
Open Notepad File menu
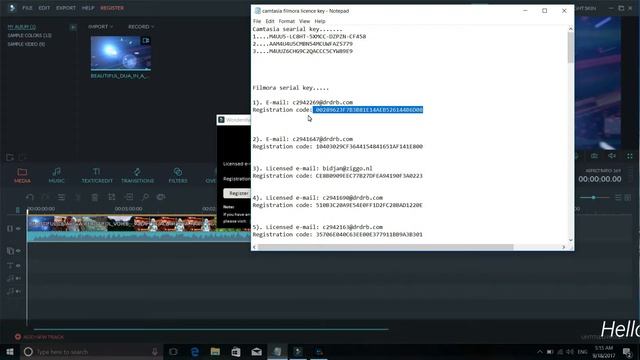click(x=257, y=21)
